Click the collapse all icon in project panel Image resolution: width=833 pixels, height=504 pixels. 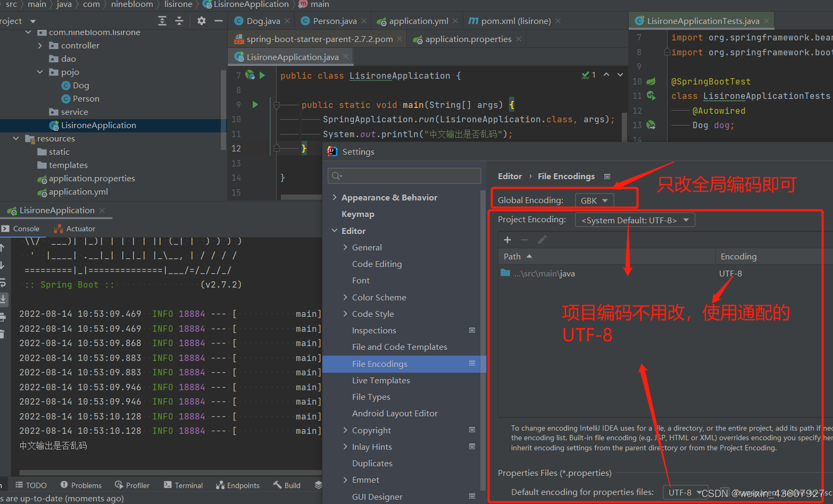(179, 21)
